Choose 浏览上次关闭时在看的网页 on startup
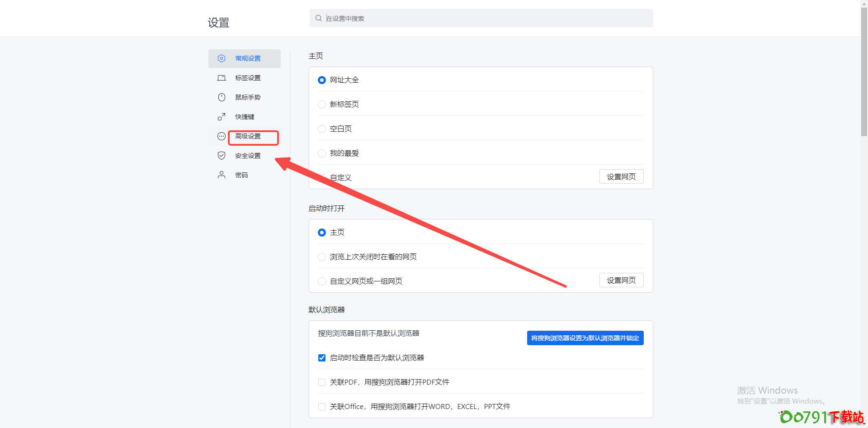Image resolution: width=868 pixels, height=428 pixels. (322, 257)
